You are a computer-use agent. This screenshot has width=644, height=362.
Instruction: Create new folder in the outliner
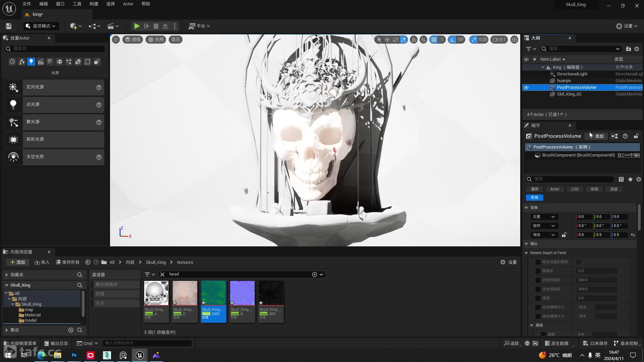tap(628, 49)
